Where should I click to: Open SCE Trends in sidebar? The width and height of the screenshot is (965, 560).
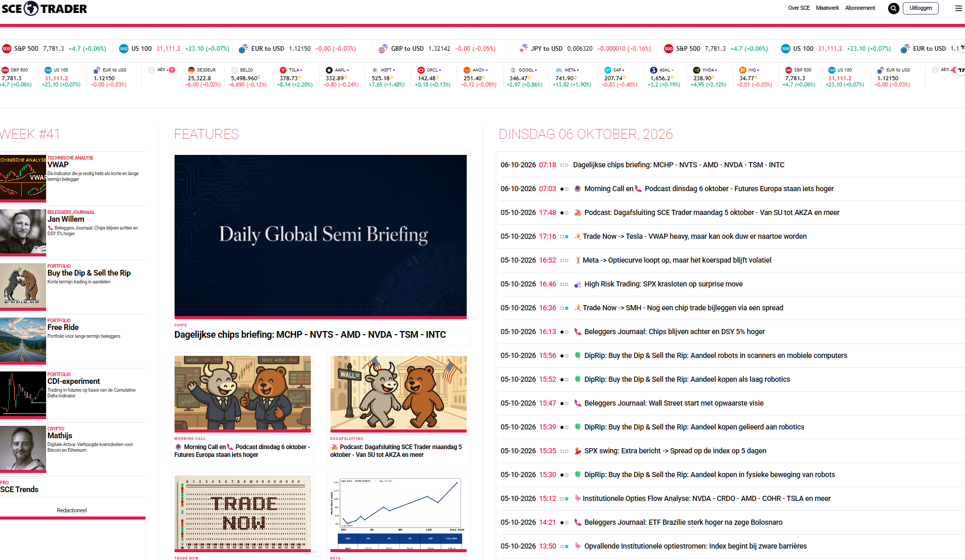point(19,490)
